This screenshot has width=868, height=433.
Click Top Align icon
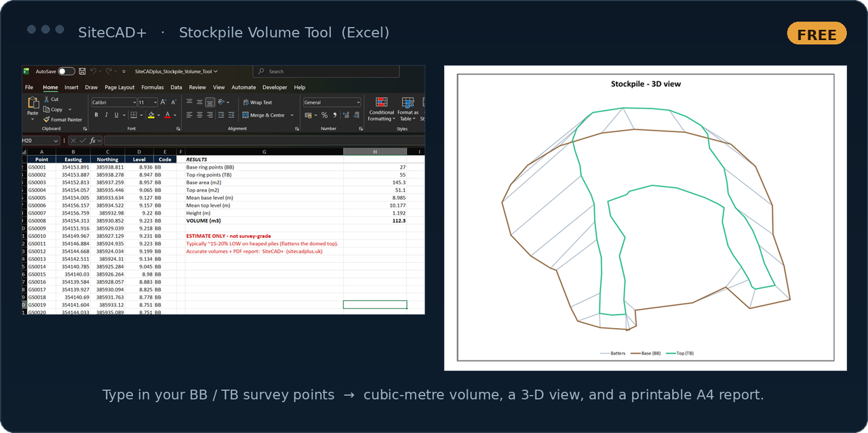pyautogui.click(x=189, y=102)
